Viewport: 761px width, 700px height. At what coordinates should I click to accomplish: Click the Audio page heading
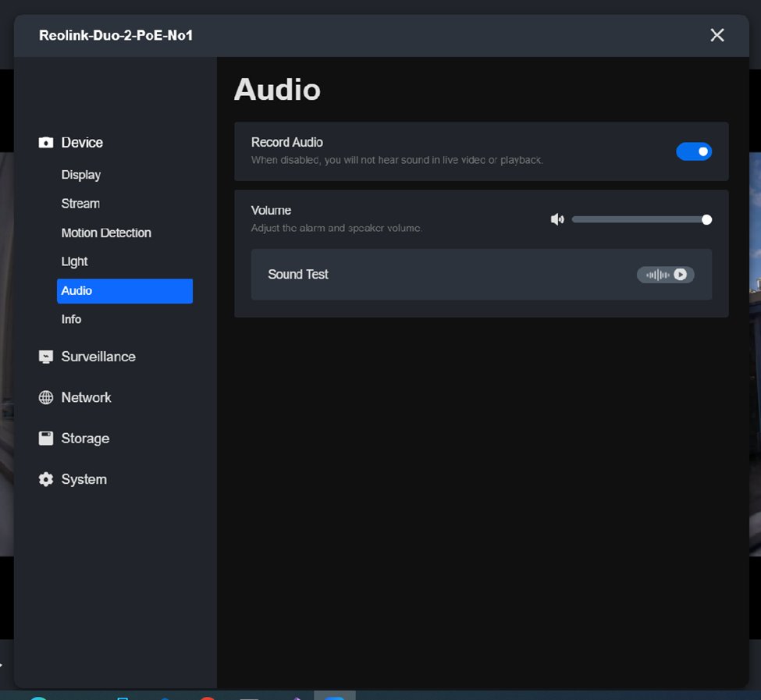(x=277, y=90)
